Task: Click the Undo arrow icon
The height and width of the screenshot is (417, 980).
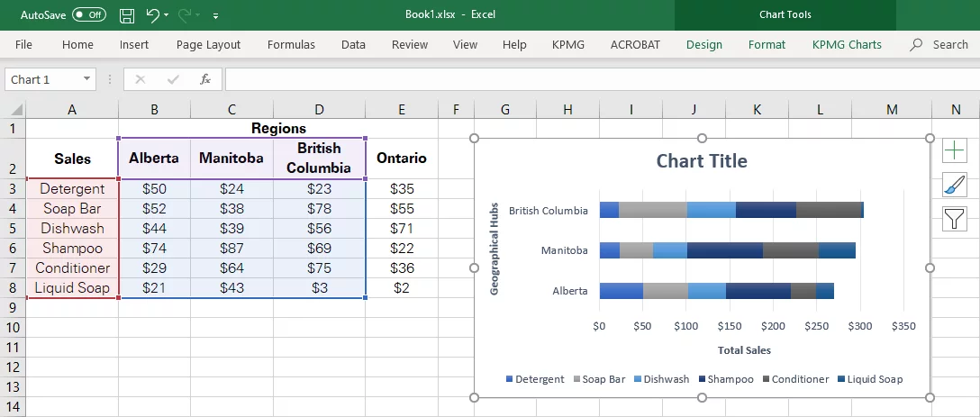Action: (153, 15)
